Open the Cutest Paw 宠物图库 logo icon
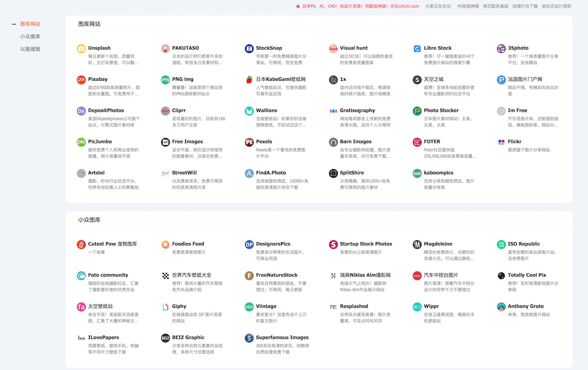The width and height of the screenshot is (588, 370). pyautogui.click(x=81, y=244)
